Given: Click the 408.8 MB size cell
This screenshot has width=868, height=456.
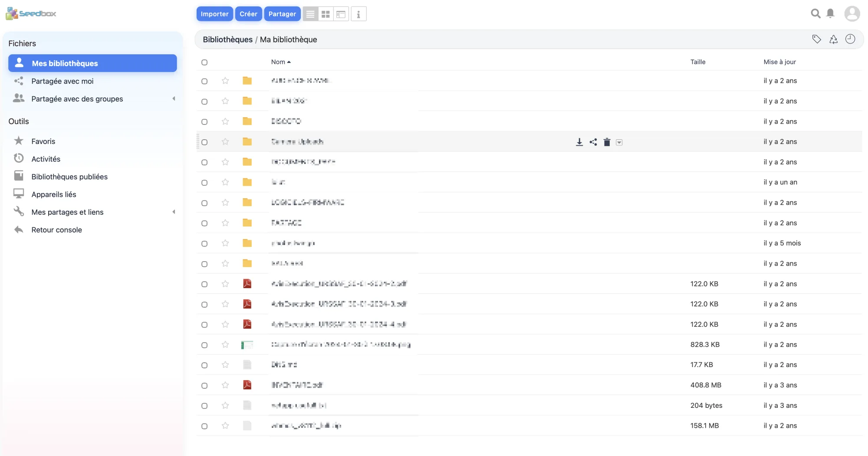Looking at the screenshot, I should 706,385.
